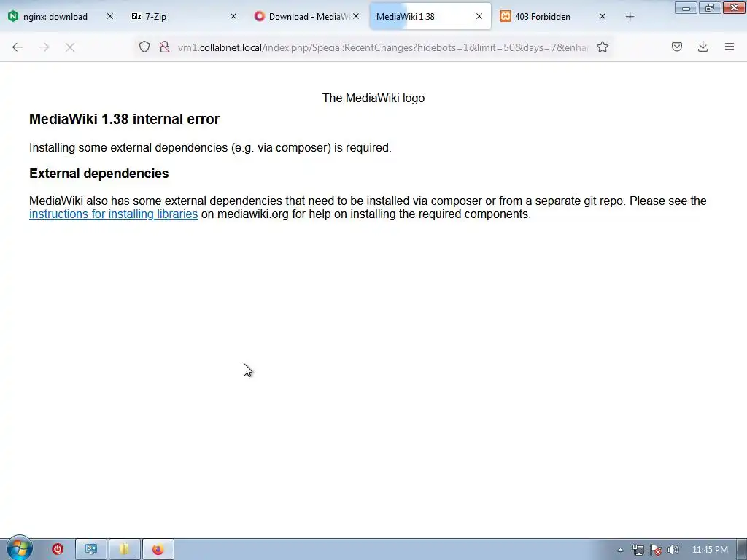Open the Action Center flag icon

tap(656, 550)
